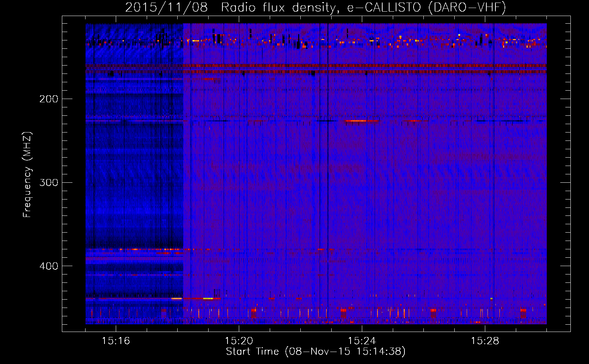Click the 'Start Time (08-Nov-15 15:14:38)' label

pyautogui.click(x=316, y=352)
